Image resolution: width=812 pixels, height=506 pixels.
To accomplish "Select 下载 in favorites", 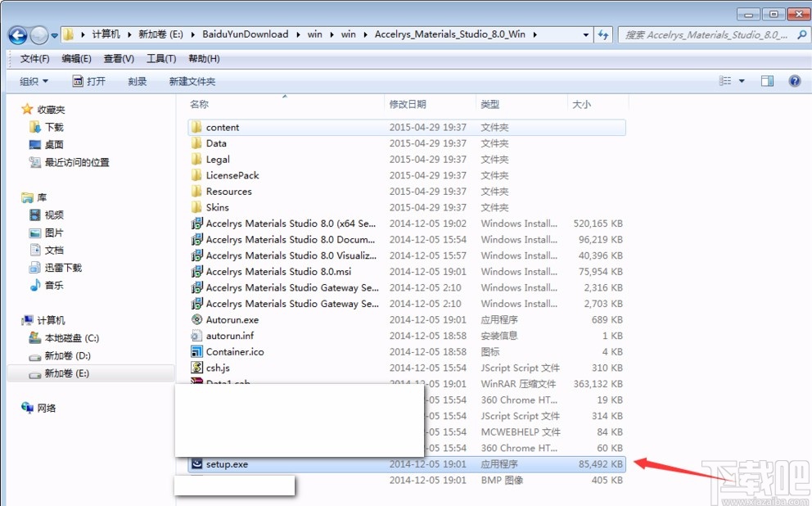I will point(54,128).
